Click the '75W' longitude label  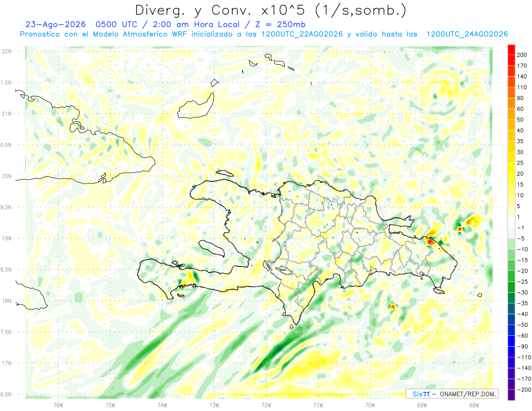110,405
